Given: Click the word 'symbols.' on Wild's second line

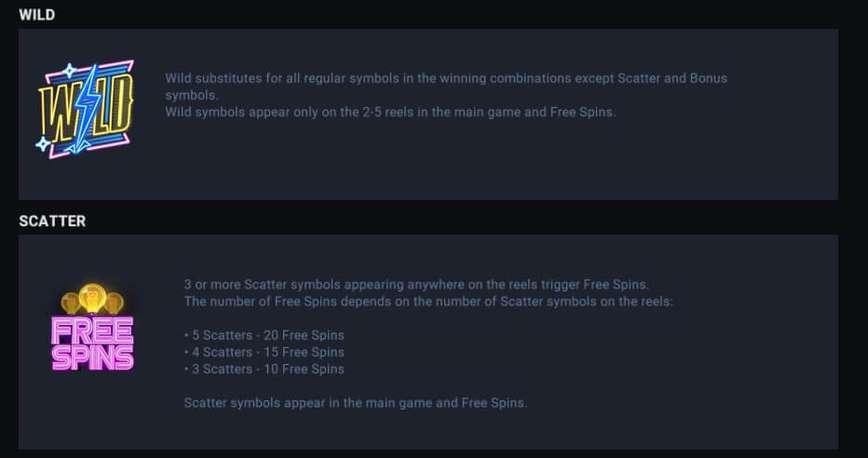Looking at the screenshot, I should (192, 95).
